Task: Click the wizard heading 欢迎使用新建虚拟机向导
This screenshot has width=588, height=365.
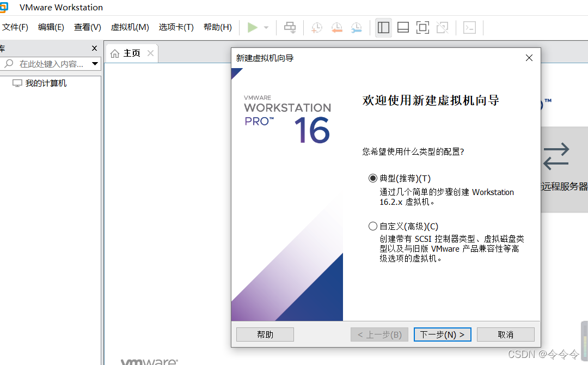Action: (x=431, y=101)
